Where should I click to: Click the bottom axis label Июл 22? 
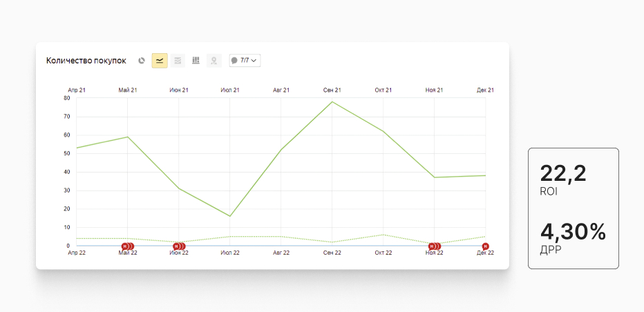230,253
